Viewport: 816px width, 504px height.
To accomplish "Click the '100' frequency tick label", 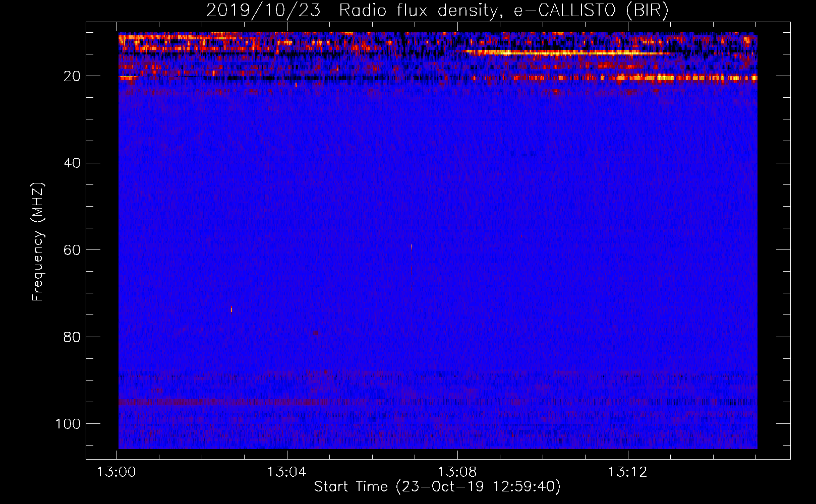I will 68,424.
